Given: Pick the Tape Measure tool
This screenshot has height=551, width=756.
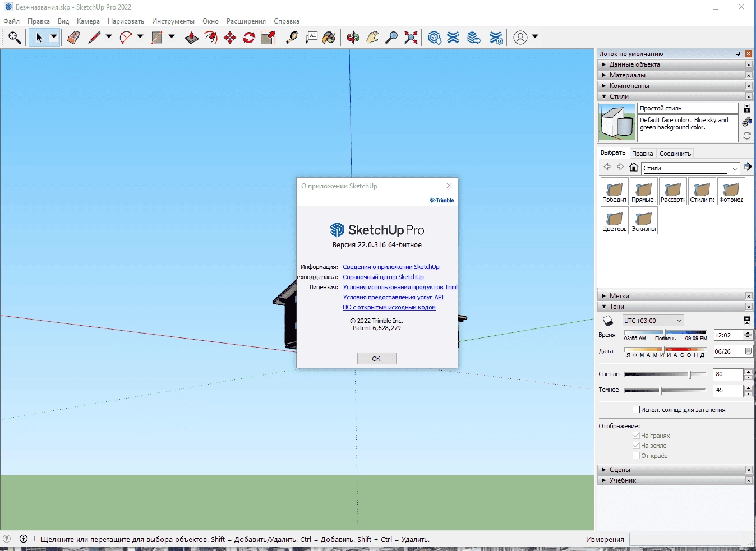Looking at the screenshot, I should click(292, 38).
